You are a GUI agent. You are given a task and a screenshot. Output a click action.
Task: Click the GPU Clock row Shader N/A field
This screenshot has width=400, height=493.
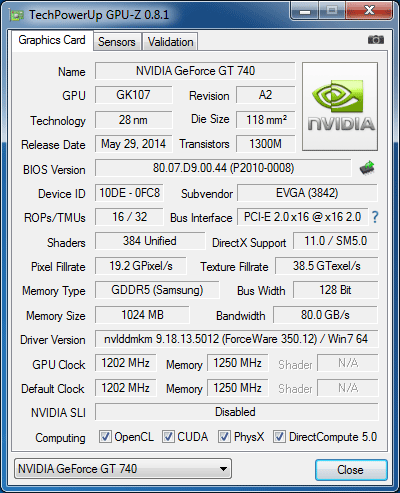(348, 363)
